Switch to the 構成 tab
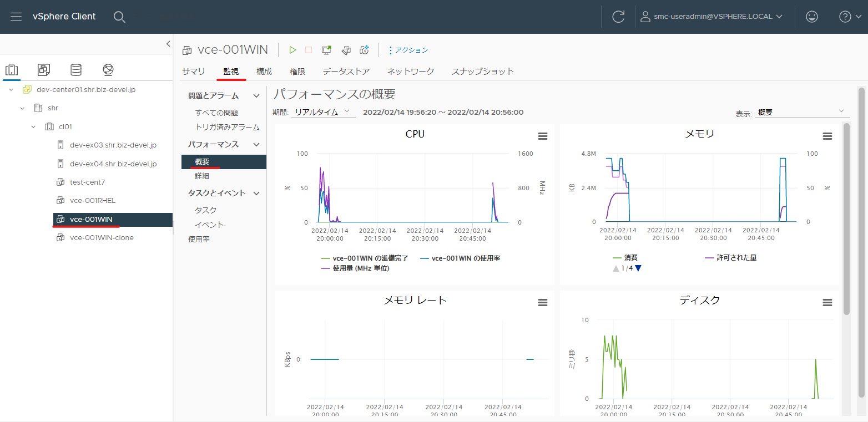The image size is (868, 422). [264, 71]
